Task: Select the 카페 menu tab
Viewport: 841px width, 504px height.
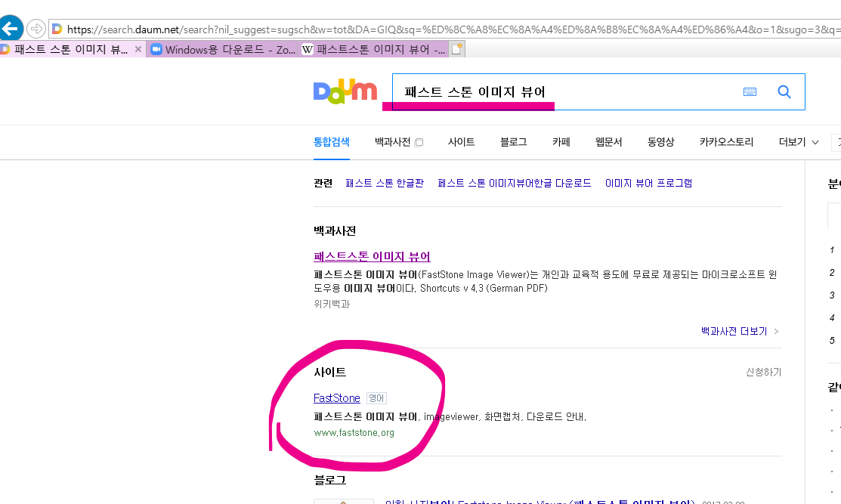Action: (x=561, y=142)
